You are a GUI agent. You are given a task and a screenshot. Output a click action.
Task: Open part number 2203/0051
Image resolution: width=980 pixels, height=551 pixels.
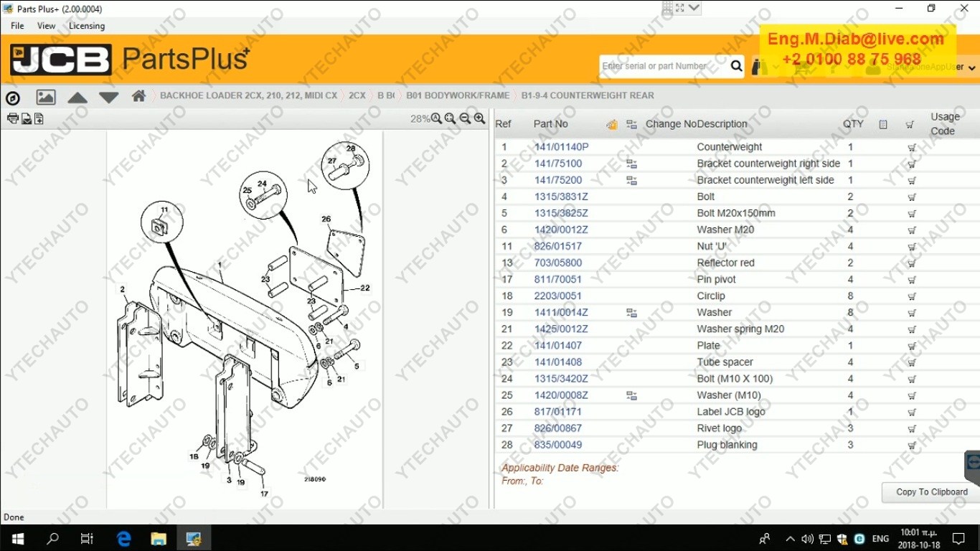click(558, 296)
